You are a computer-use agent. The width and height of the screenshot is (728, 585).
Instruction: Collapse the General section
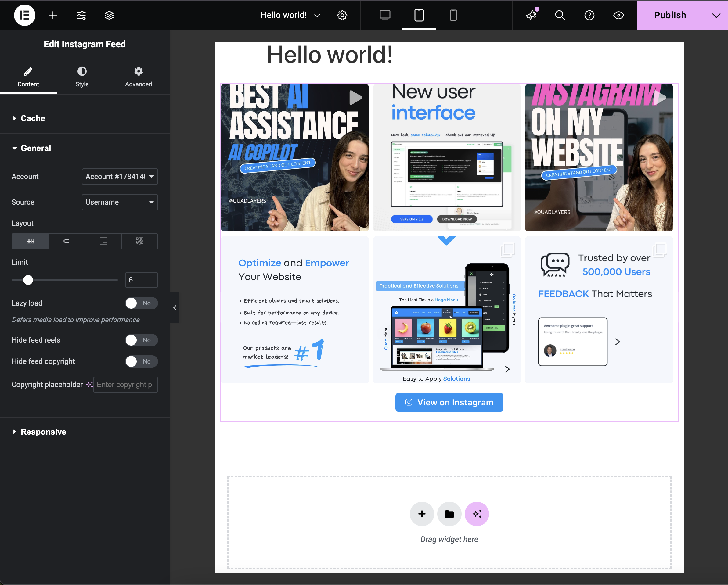click(x=85, y=148)
